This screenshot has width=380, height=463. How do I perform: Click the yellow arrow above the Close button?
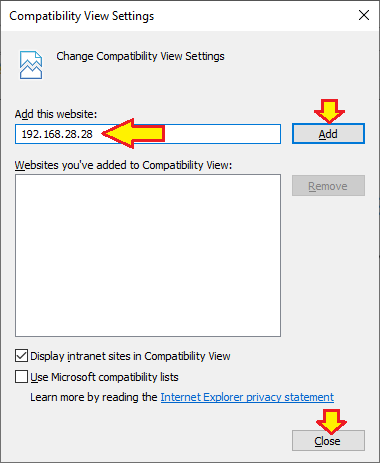331,422
